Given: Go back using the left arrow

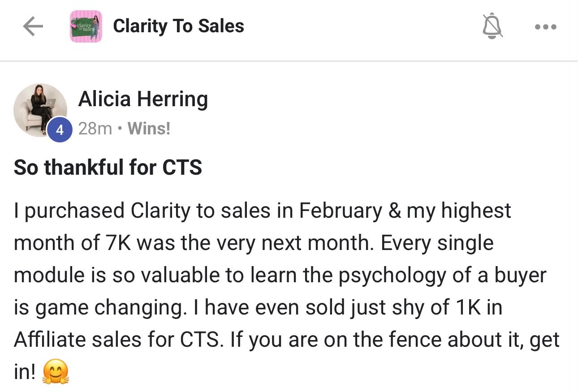Looking at the screenshot, I should [33, 27].
